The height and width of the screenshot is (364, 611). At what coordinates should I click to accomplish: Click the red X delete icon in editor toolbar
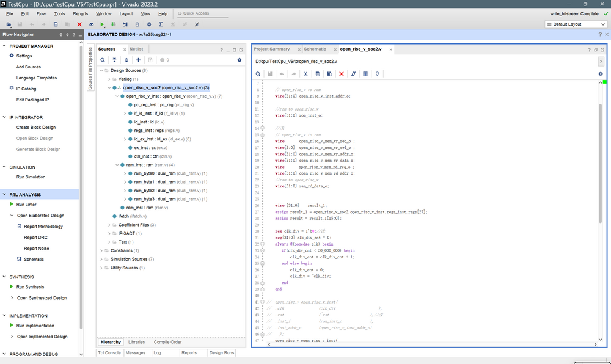click(x=342, y=73)
